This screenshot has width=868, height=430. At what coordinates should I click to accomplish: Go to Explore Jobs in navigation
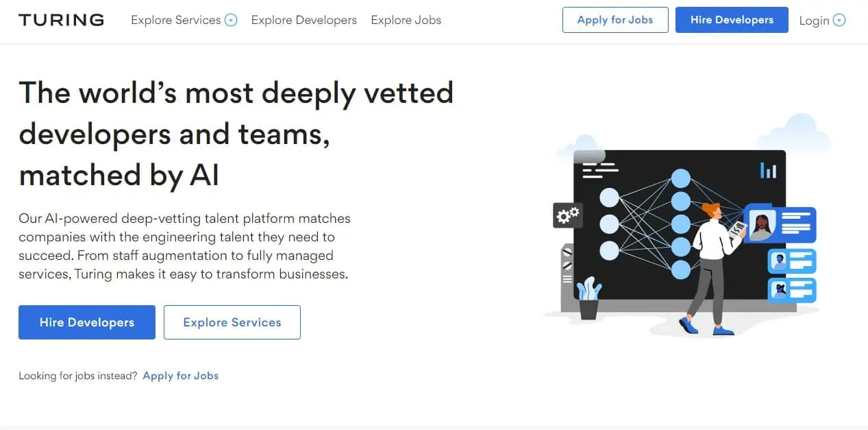(406, 21)
